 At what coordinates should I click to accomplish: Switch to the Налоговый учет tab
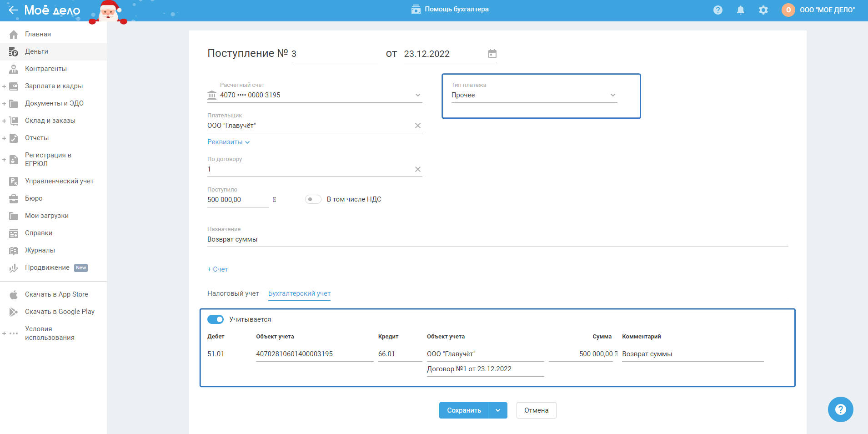click(233, 293)
